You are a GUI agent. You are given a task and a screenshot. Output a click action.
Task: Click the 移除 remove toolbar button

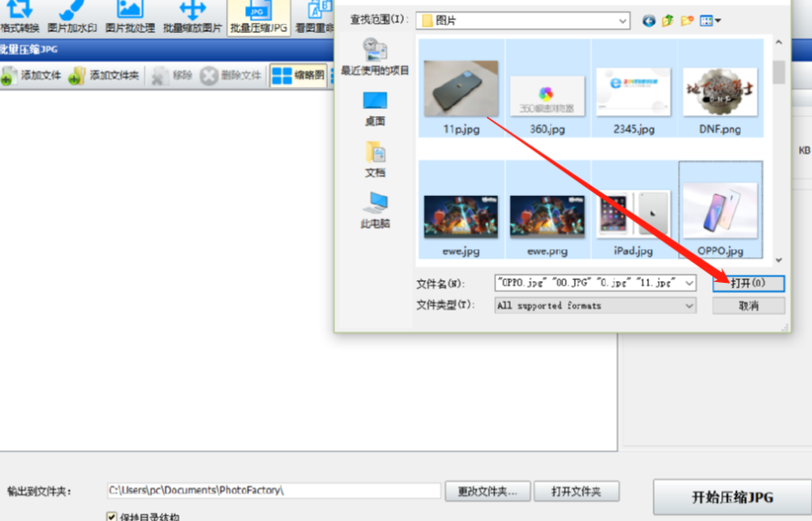(171, 76)
